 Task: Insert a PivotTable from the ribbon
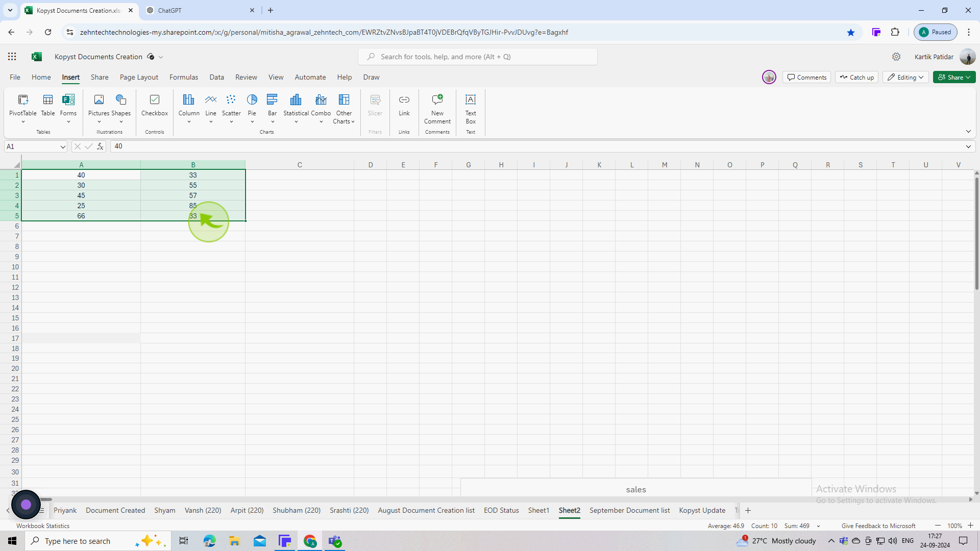(x=23, y=108)
